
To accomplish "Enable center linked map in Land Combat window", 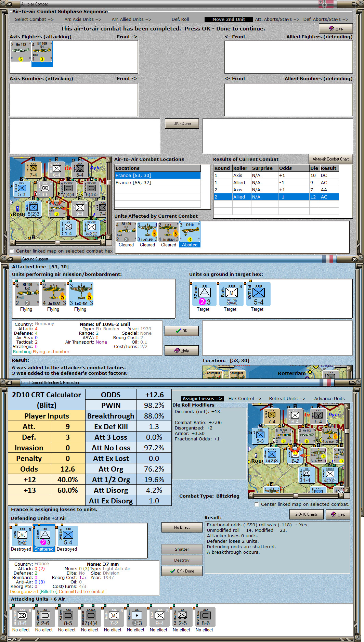I will 257,504.
